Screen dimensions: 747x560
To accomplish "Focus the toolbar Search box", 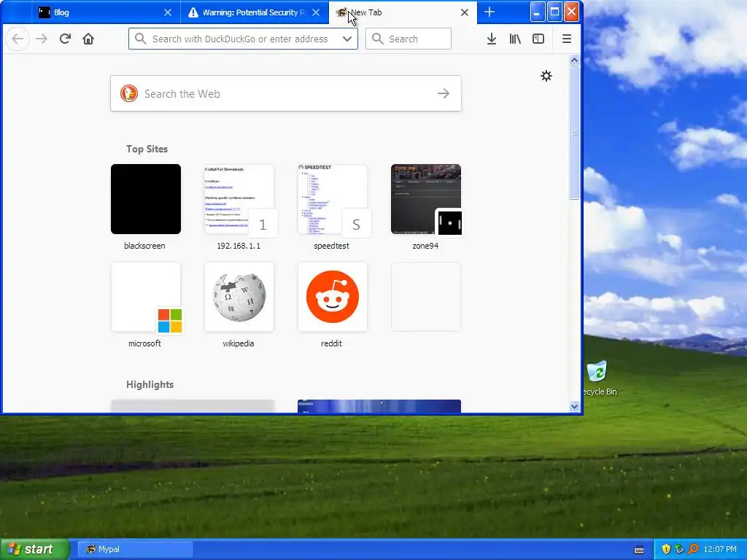I will pyautogui.click(x=409, y=39).
